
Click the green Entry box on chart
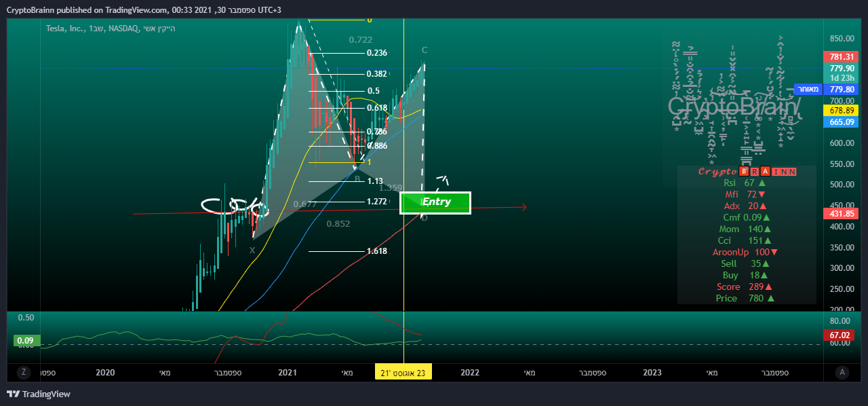[436, 202]
